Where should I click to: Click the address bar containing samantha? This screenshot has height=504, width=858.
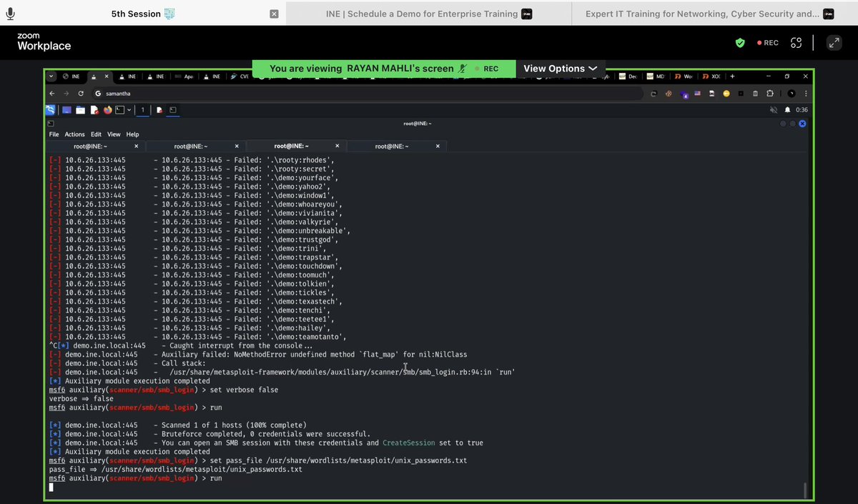368,94
